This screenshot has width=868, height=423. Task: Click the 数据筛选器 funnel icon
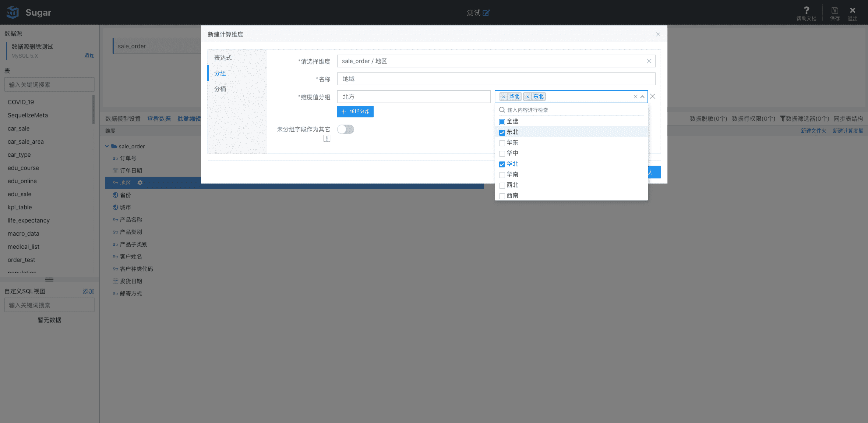point(782,118)
